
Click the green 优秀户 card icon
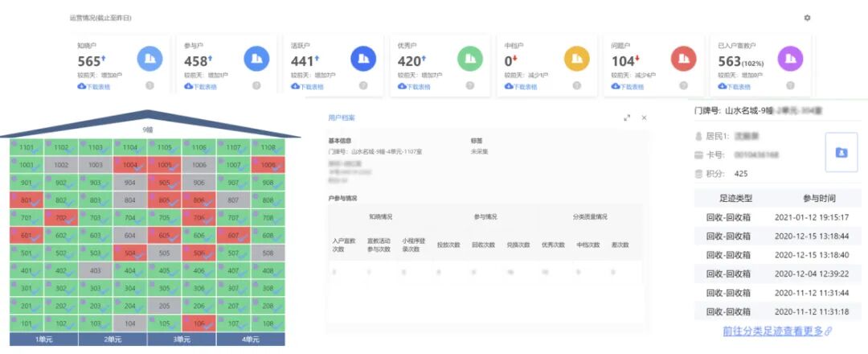pos(470,59)
